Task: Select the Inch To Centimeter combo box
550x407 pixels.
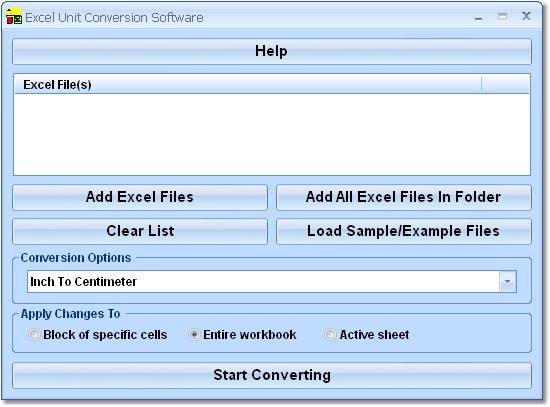Action: coord(272,281)
